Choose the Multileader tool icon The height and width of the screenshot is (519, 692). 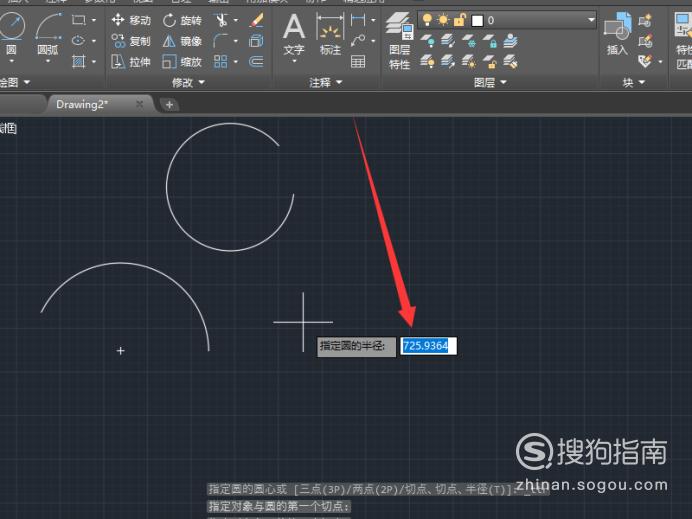pos(358,41)
